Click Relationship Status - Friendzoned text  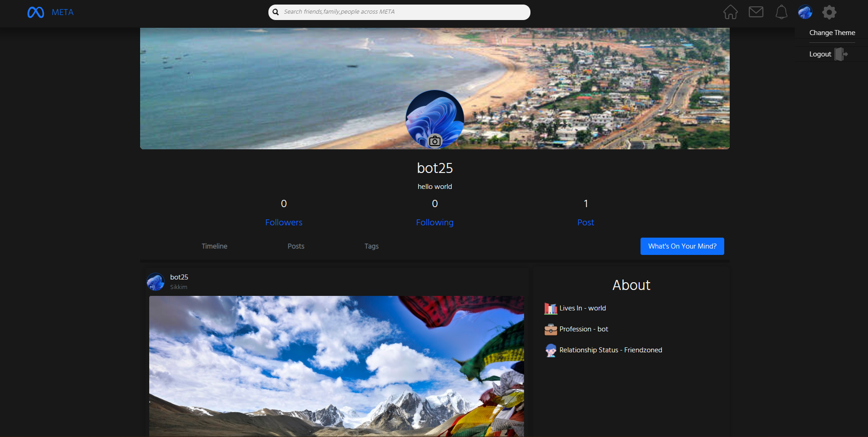point(611,350)
